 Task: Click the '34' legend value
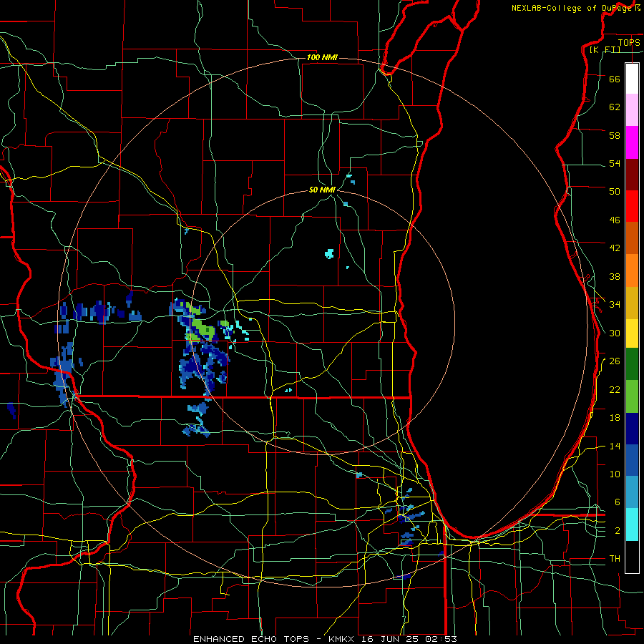pyautogui.click(x=615, y=305)
